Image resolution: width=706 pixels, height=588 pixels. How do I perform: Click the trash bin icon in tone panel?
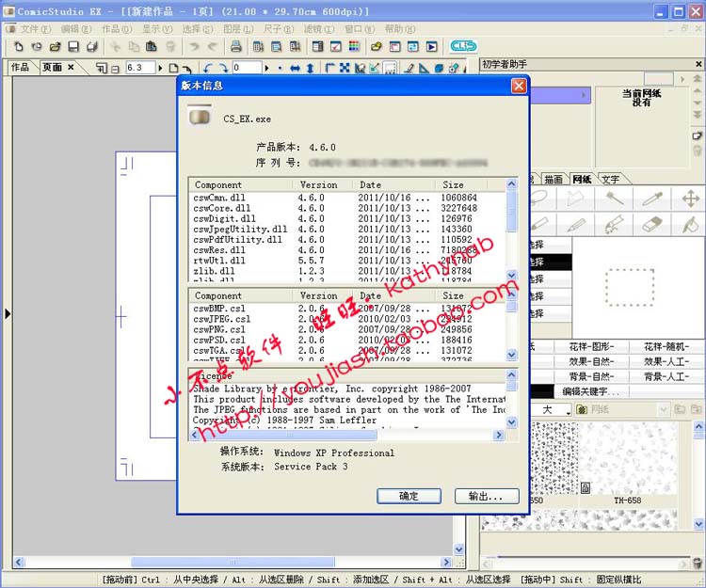click(x=697, y=563)
